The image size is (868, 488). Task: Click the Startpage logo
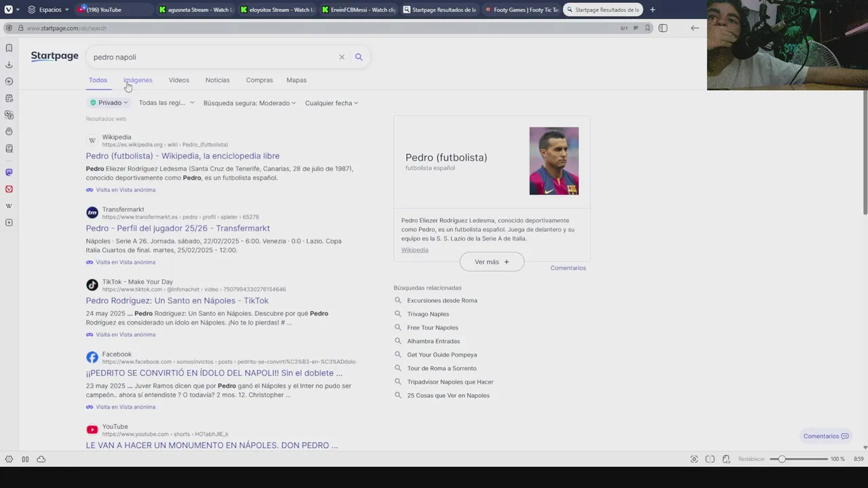tap(54, 56)
